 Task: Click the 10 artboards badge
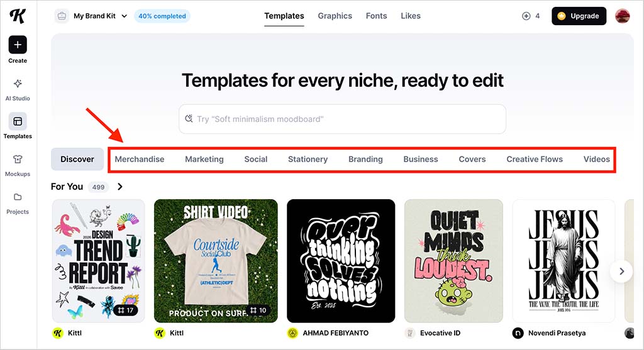coord(258,310)
